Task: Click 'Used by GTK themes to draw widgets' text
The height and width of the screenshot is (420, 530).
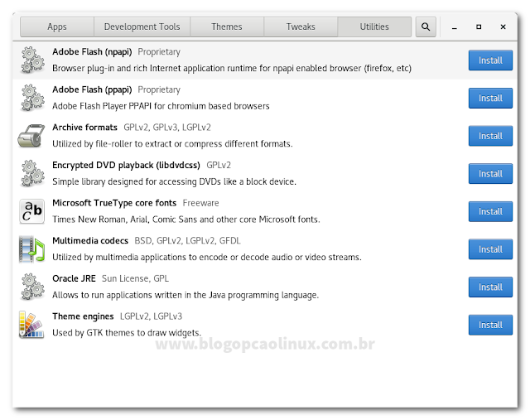Action: [x=127, y=333]
